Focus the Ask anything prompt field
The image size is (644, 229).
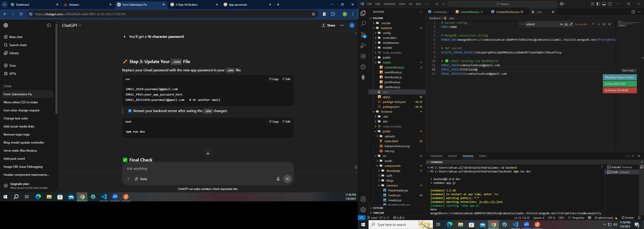208,169
